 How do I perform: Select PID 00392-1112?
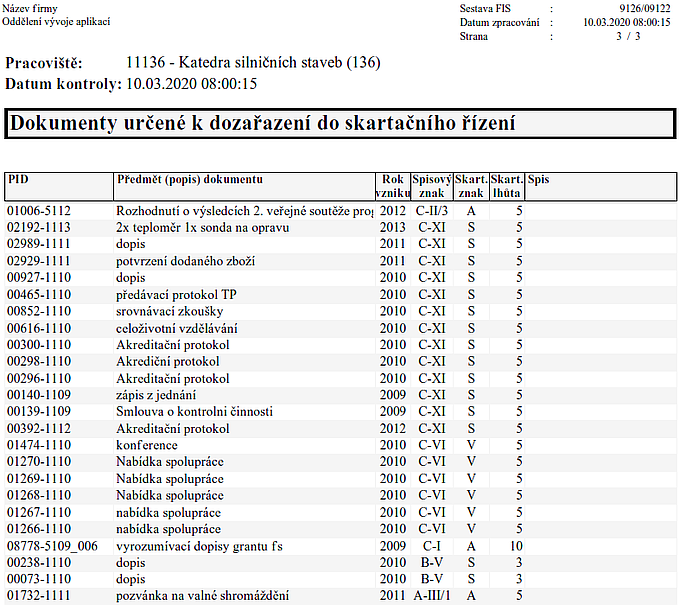pyautogui.click(x=39, y=429)
